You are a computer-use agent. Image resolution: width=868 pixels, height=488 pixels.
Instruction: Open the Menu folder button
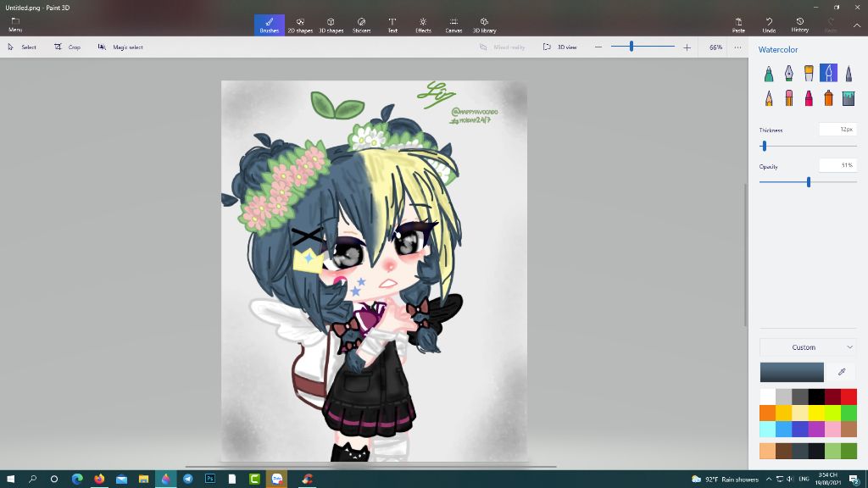(15, 25)
